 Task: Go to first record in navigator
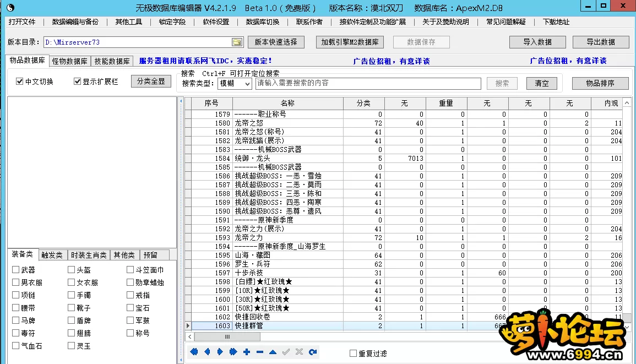click(194, 352)
